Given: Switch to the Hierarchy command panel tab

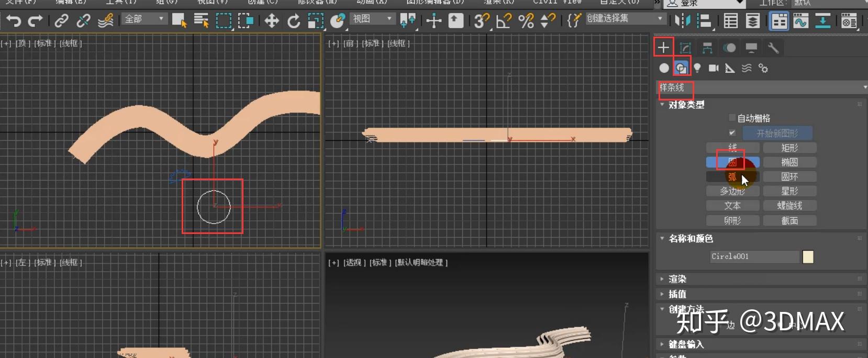Looking at the screenshot, I should tap(707, 48).
